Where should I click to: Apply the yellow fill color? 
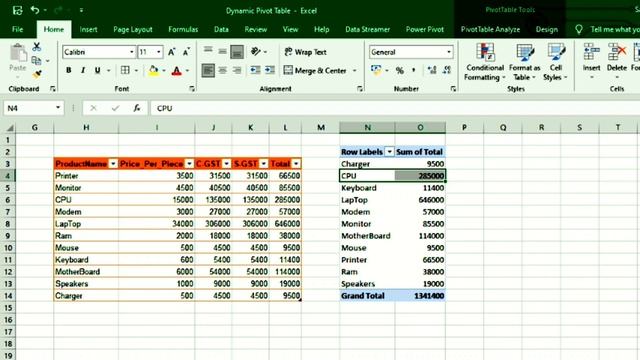pos(153,70)
